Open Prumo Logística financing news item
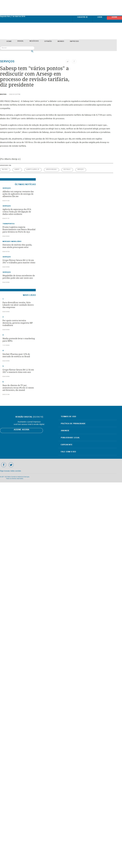This screenshot has width=122, height=868. click(x=19, y=229)
